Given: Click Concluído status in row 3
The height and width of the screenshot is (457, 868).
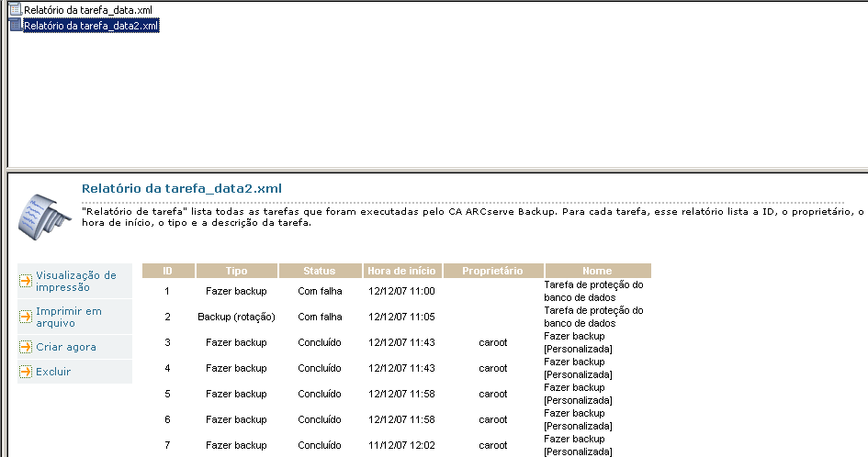Looking at the screenshot, I should pos(320,342).
